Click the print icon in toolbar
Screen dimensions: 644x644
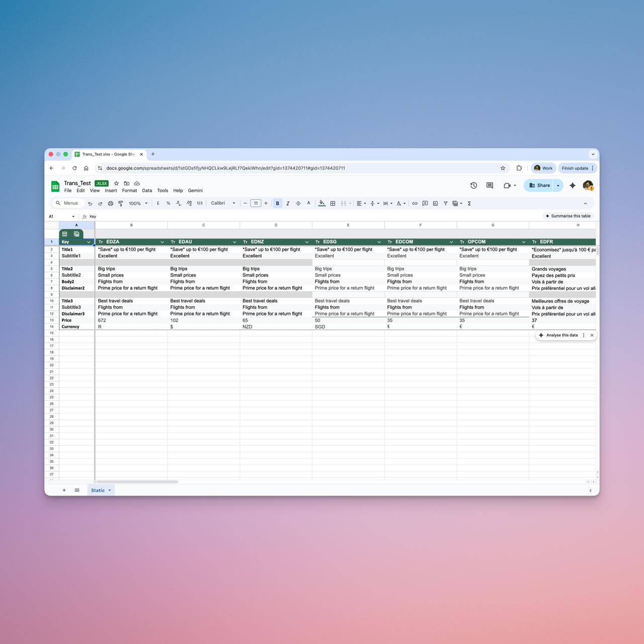point(110,203)
